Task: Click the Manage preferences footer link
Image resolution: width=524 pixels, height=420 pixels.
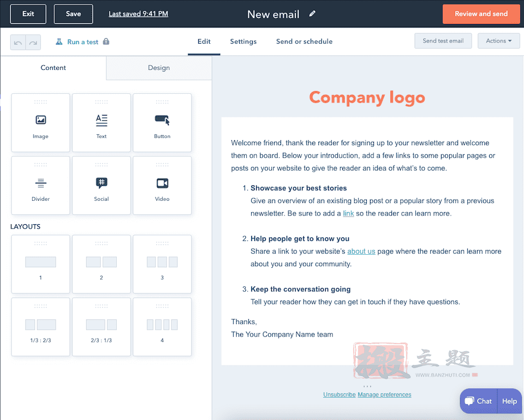Action: [x=384, y=394]
